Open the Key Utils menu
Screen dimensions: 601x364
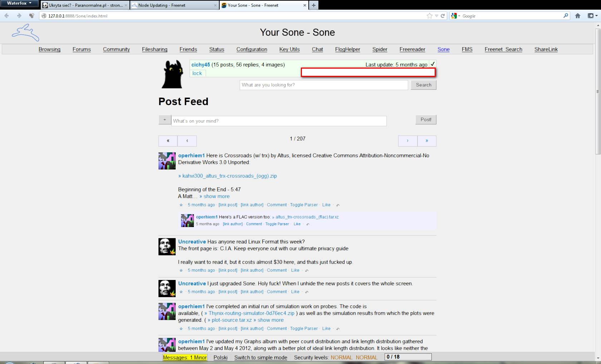tap(289, 49)
